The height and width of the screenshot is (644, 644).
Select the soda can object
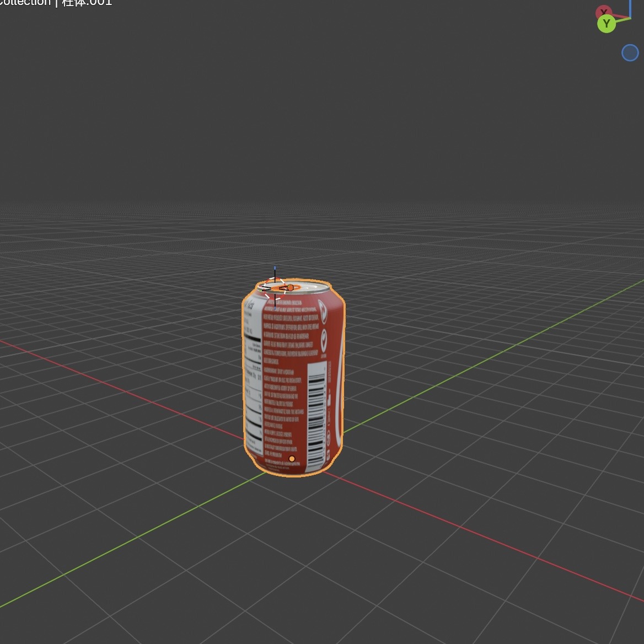pos(294,378)
